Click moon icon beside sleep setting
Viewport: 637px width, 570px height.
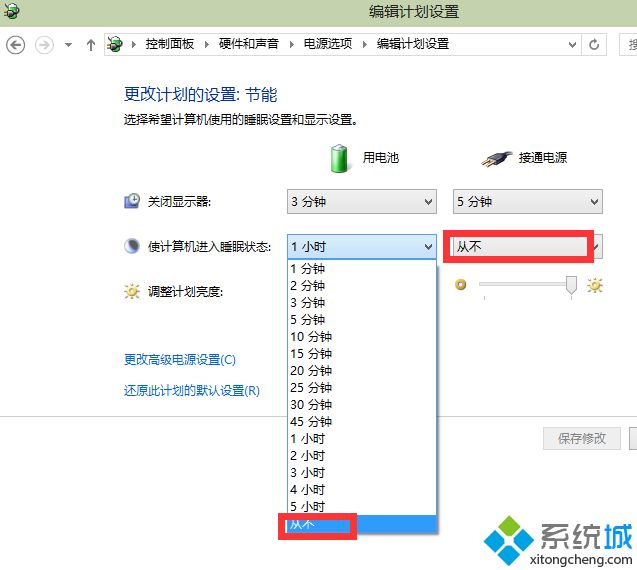click(x=132, y=246)
